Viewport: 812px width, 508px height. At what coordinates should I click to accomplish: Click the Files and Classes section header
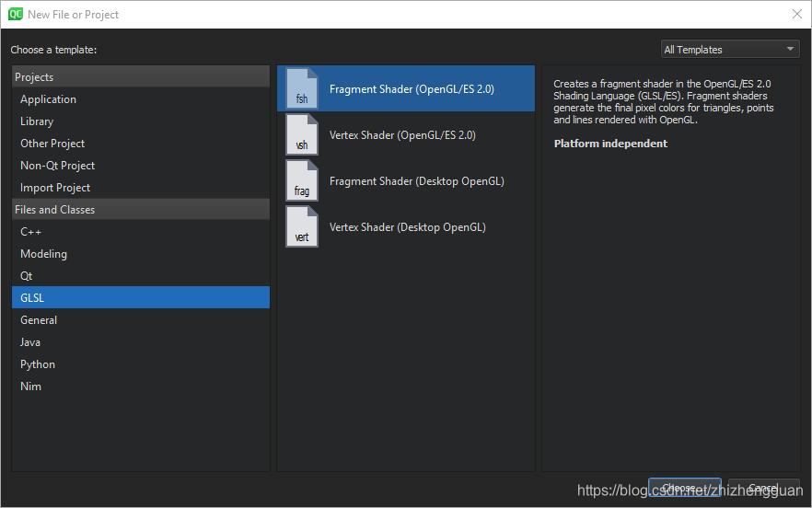coord(141,209)
